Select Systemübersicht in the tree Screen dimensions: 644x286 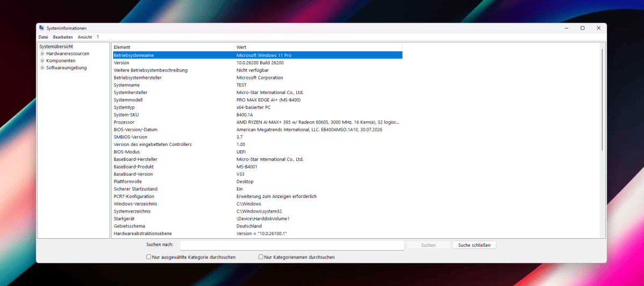click(x=56, y=47)
